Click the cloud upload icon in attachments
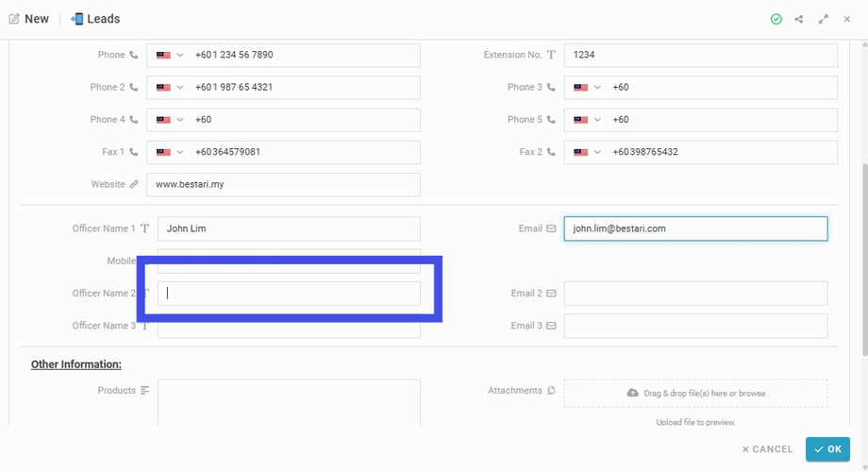 (632, 393)
